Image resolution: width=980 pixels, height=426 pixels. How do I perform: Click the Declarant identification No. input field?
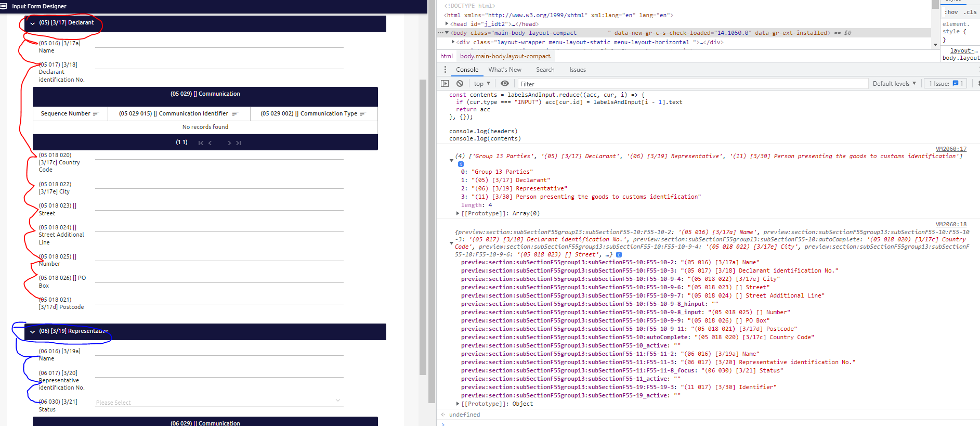click(219, 64)
